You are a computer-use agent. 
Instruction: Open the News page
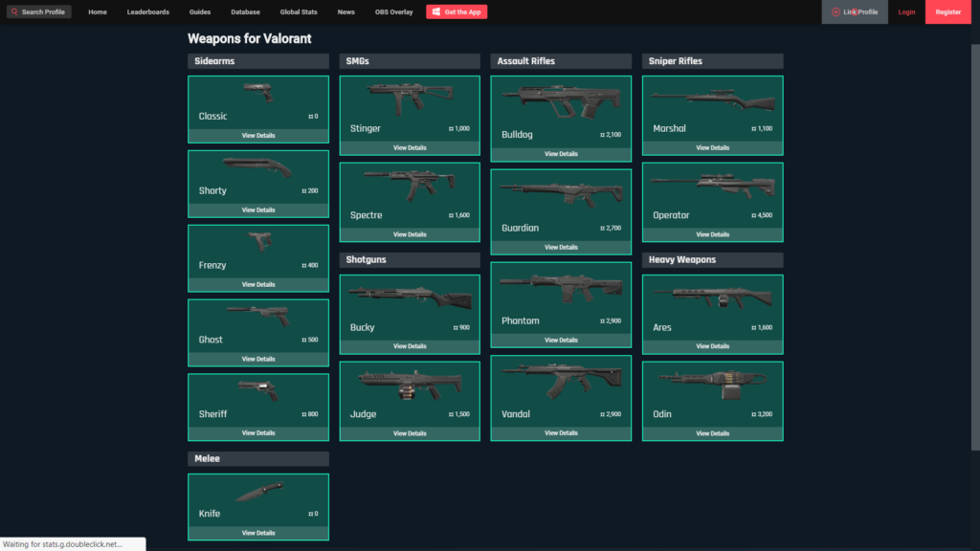pyautogui.click(x=345, y=11)
